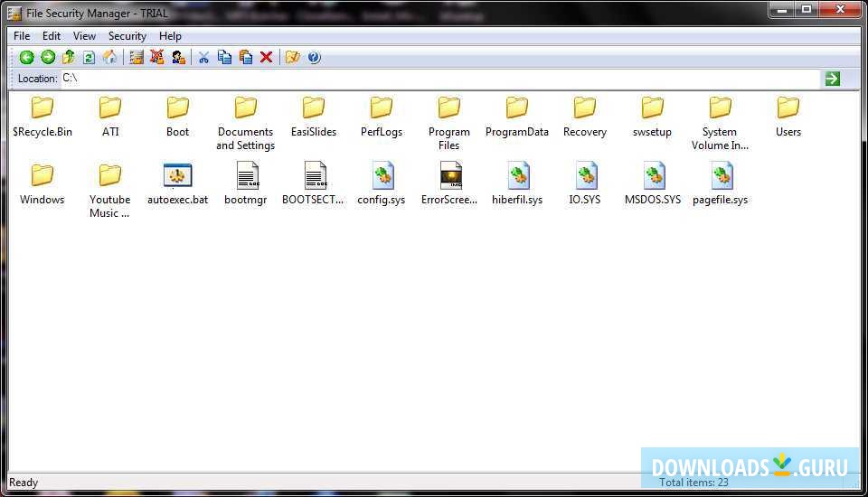
Task: Select the IO.SYS file
Action: click(585, 184)
